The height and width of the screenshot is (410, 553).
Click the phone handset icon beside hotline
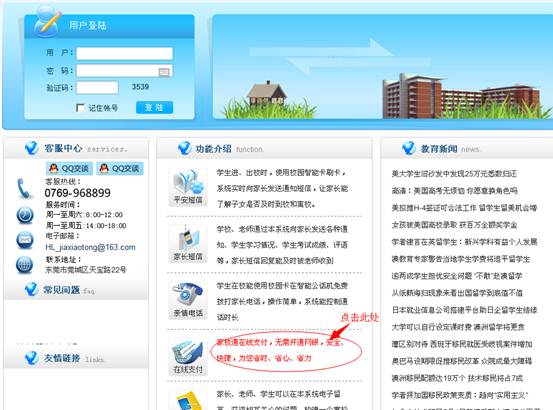[24, 188]
